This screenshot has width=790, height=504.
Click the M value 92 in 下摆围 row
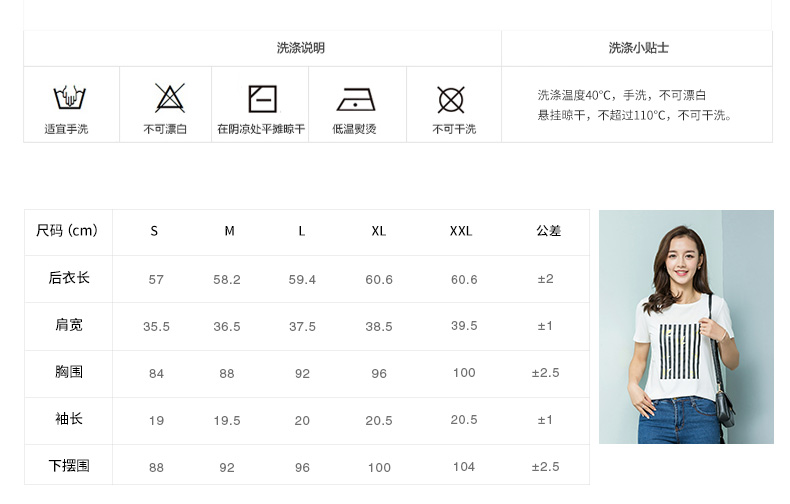(227, 468)
